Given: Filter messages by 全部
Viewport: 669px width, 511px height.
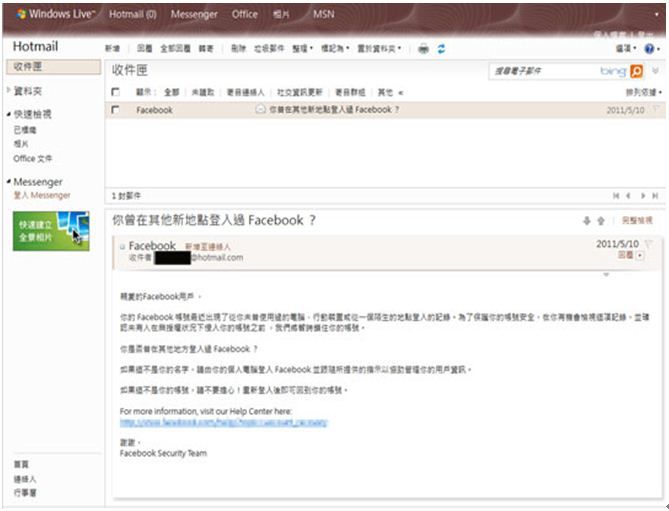Looking at the screenshot, I should [x=172, y=92].
